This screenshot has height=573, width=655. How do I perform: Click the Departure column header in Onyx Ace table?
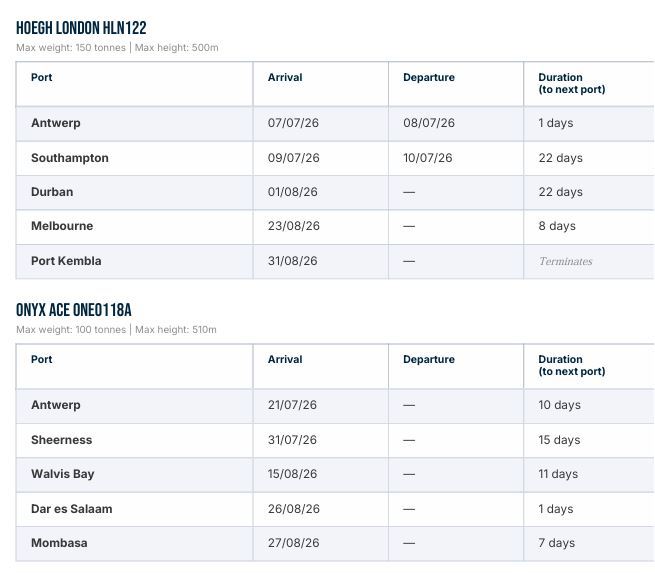click(429, 360)
